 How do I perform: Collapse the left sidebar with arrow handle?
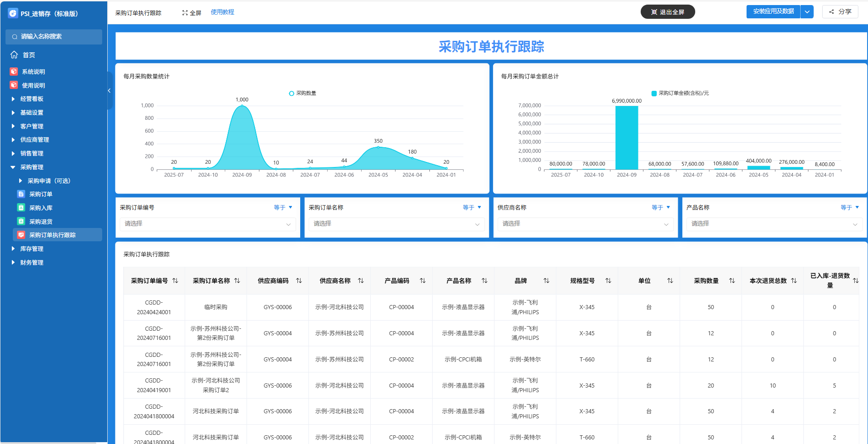[109, 91]
